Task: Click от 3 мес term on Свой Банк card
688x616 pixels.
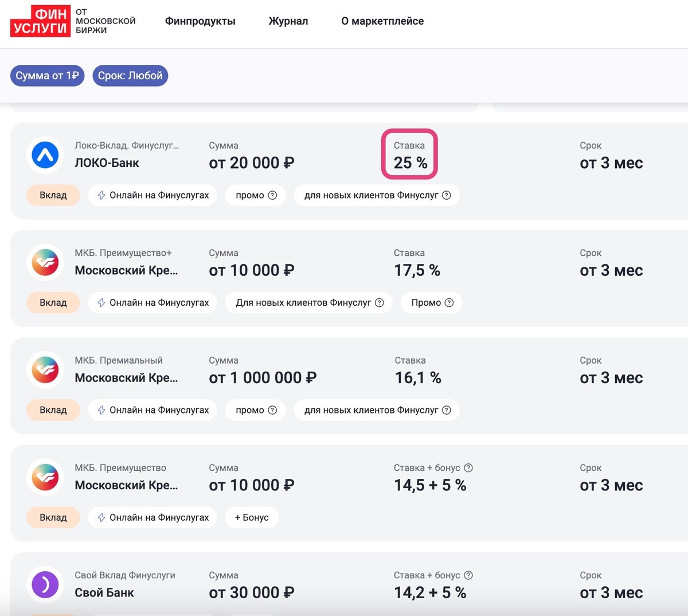Action: (611, 592)
